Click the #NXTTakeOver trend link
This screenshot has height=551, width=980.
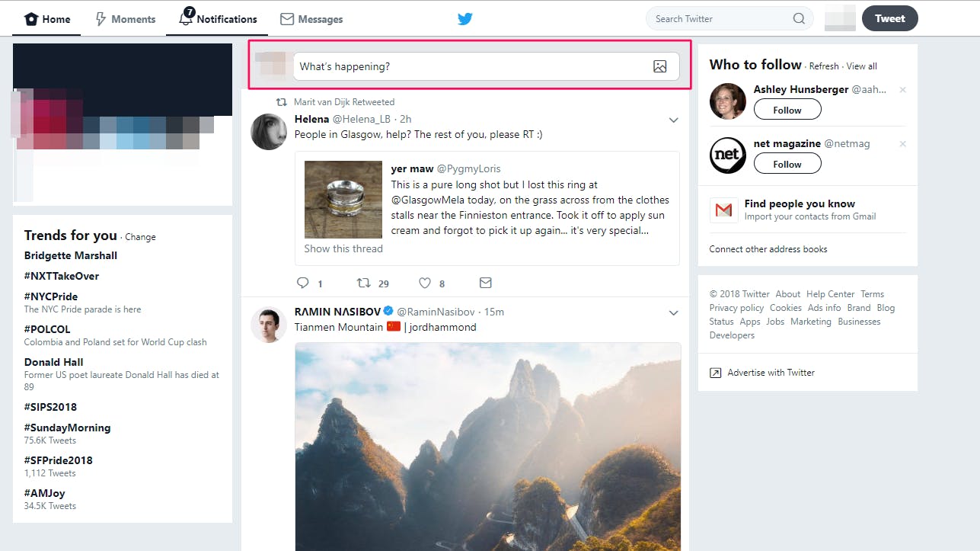pyautogui.click(x=62, y=276)
